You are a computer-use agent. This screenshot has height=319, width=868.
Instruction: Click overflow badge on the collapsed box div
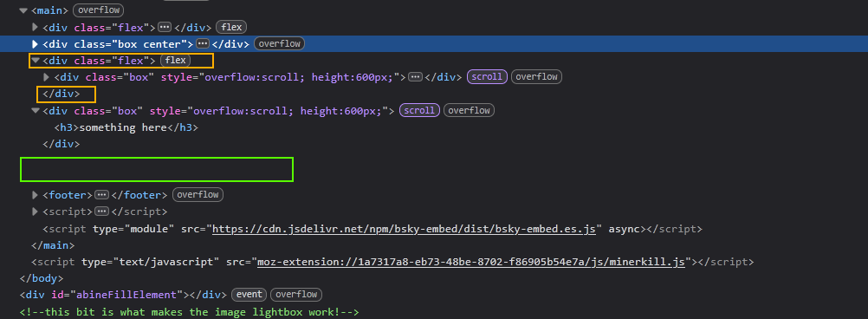tap(536, 77)
